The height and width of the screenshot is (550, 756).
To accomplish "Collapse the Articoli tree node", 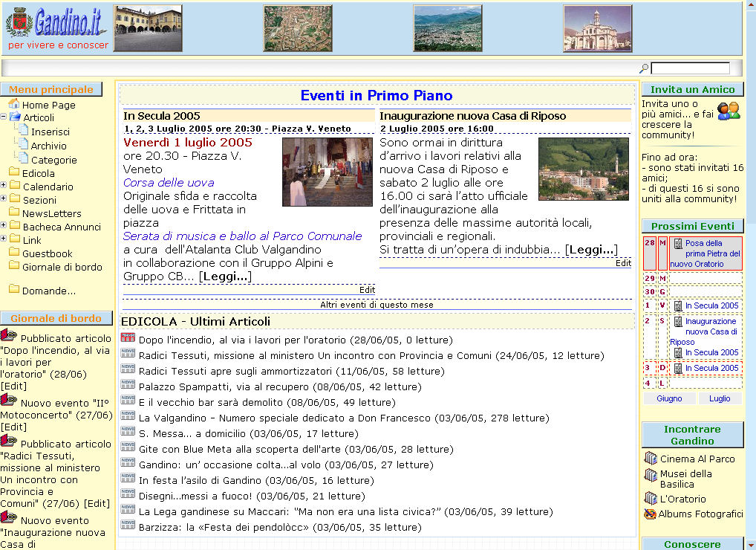I will click(x=4, y=117).
